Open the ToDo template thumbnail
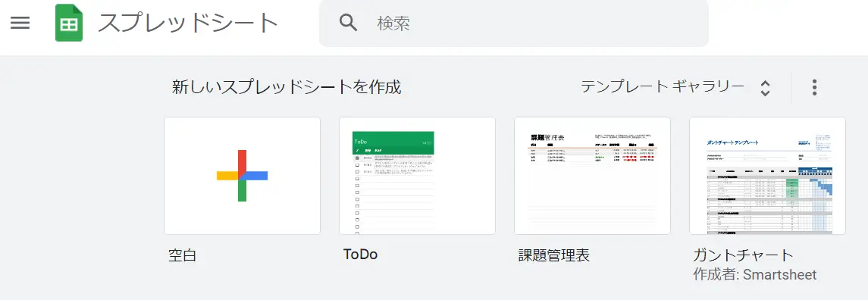The width and height of the screenshot is (868, 300). (x=418, y=176)
